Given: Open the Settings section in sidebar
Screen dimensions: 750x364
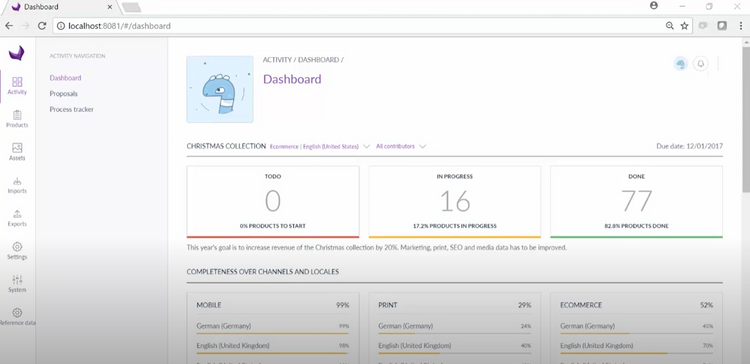Looking at the screenshot, I should tap(17, 251).
